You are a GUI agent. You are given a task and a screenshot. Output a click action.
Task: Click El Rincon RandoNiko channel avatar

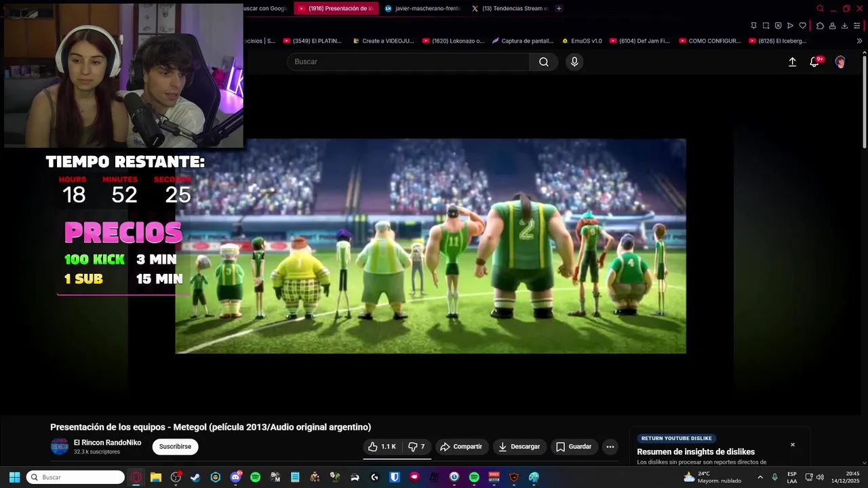pos(60,447)
